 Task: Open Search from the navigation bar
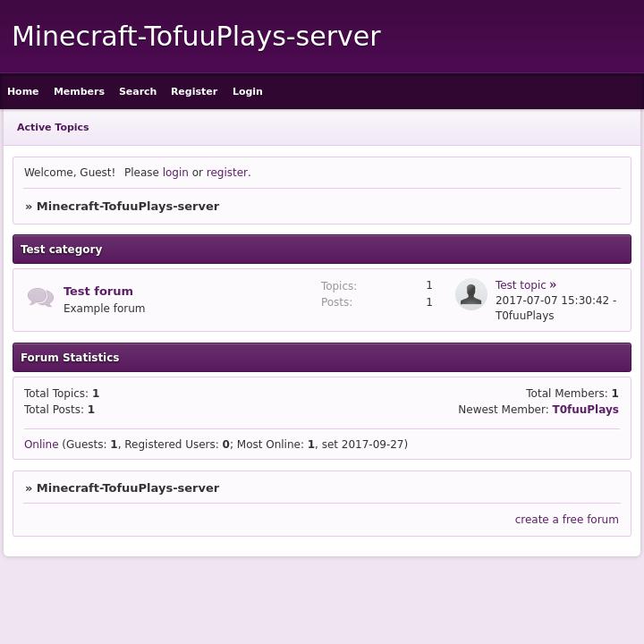click(x=138, y=91)
